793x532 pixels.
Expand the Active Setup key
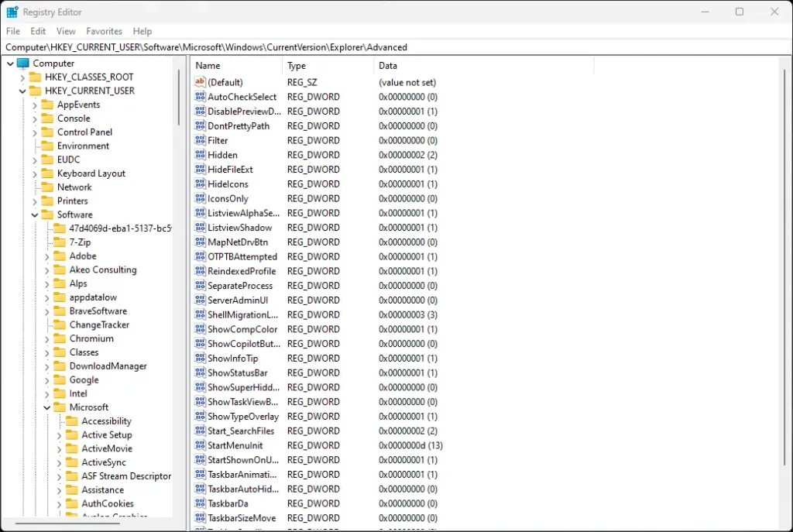coord(59,435)
